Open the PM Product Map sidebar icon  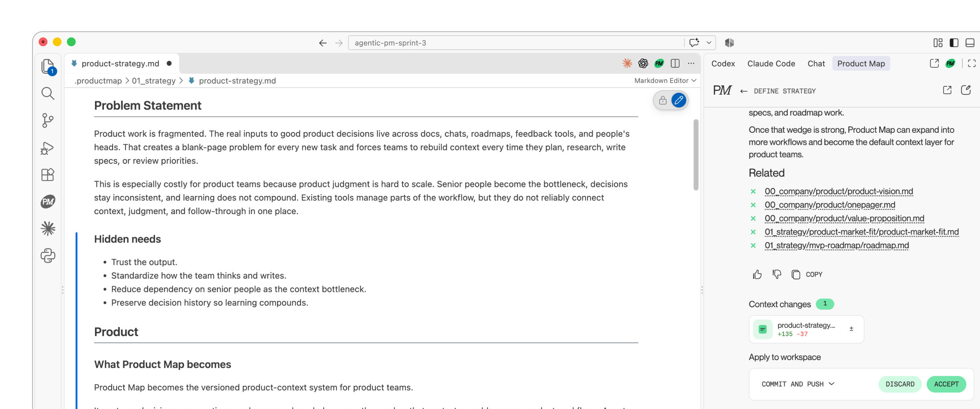tap(48, 202)
